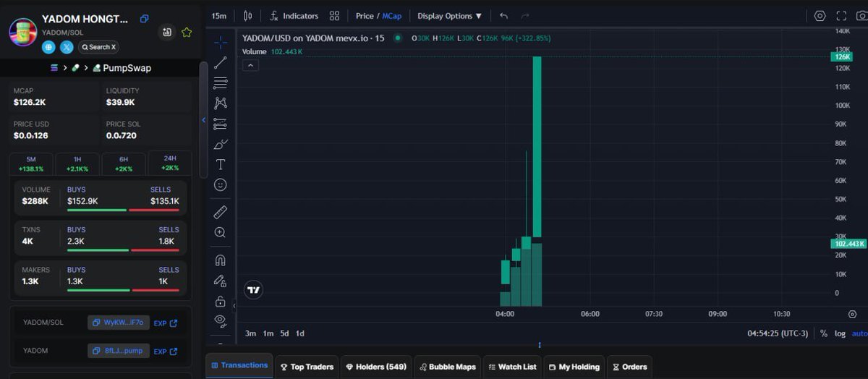The width and height of the screenshot is (868, 379).
Task: Toggle log scale on price axis
Action: (840, 333)
